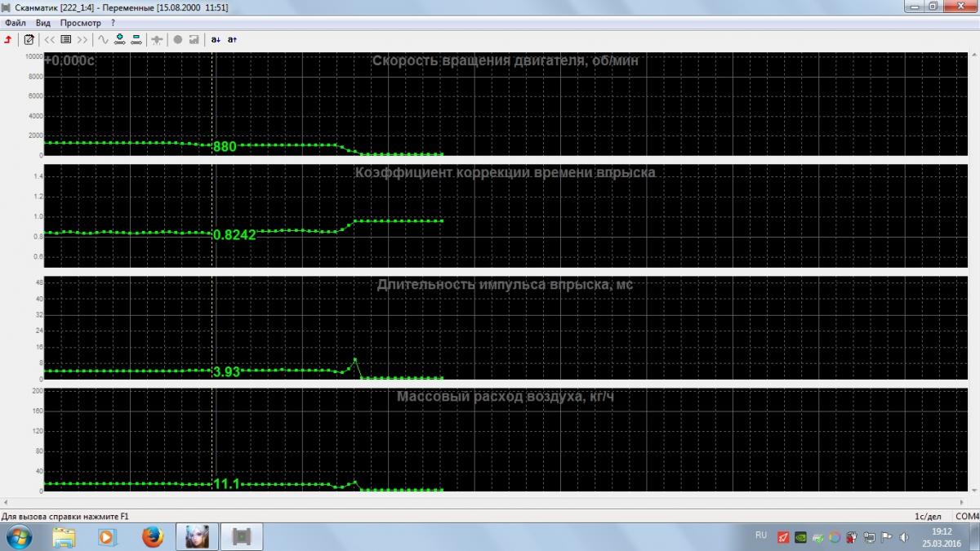Open the Просмотр menu

(81, 23)
